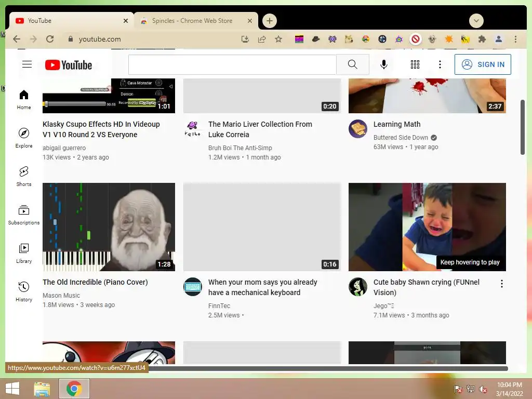Viewport: 532px width, 399px height.
Task: Click the FinnTec channel avatar
Action: [193, 287]
